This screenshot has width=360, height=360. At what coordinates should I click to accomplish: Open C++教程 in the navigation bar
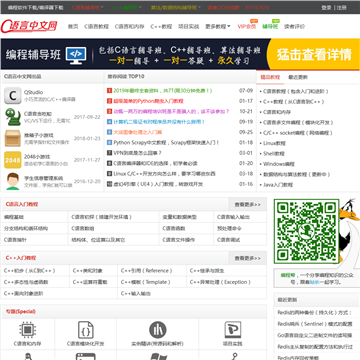pyautogui.click(x=161, y=26)
